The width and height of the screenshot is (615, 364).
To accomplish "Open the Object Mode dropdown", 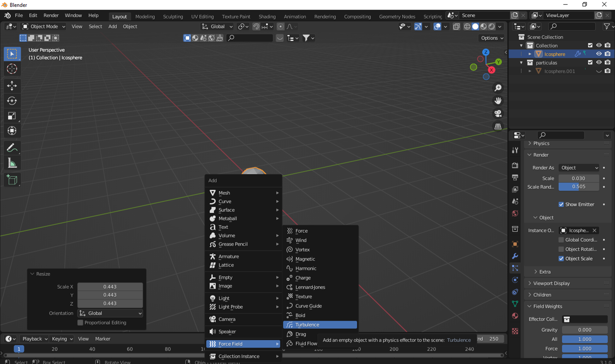I will 43,26.
